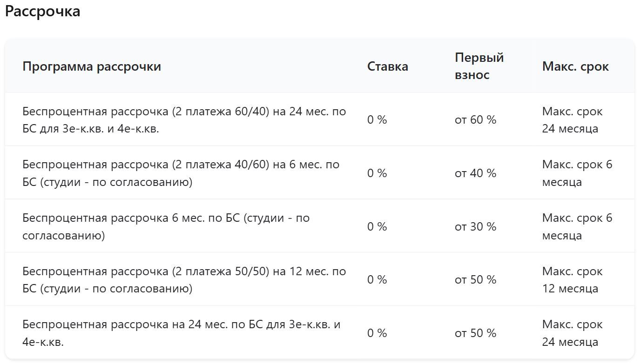This screenshot has width=640, height=364.
Task: Click the от 50 % cell in last row
Action: click(x=476, y=333)
